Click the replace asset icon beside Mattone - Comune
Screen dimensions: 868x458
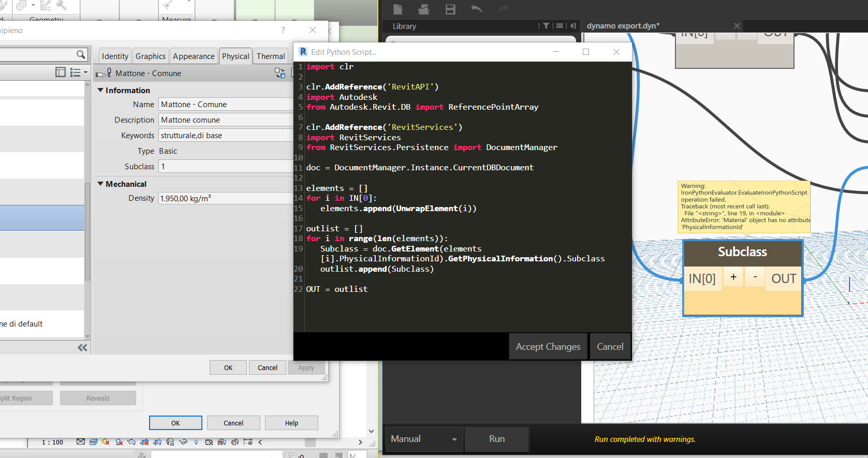(279, 73)
